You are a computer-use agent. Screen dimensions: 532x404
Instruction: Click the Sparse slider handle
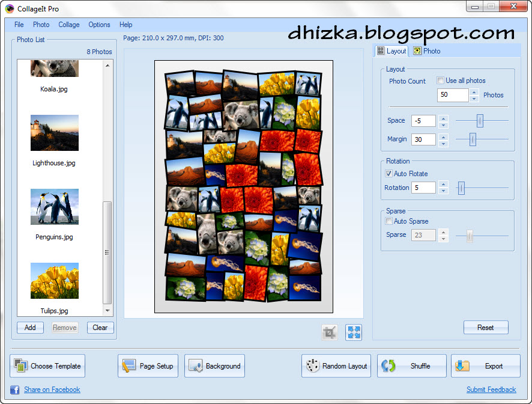tap(470, 236)
